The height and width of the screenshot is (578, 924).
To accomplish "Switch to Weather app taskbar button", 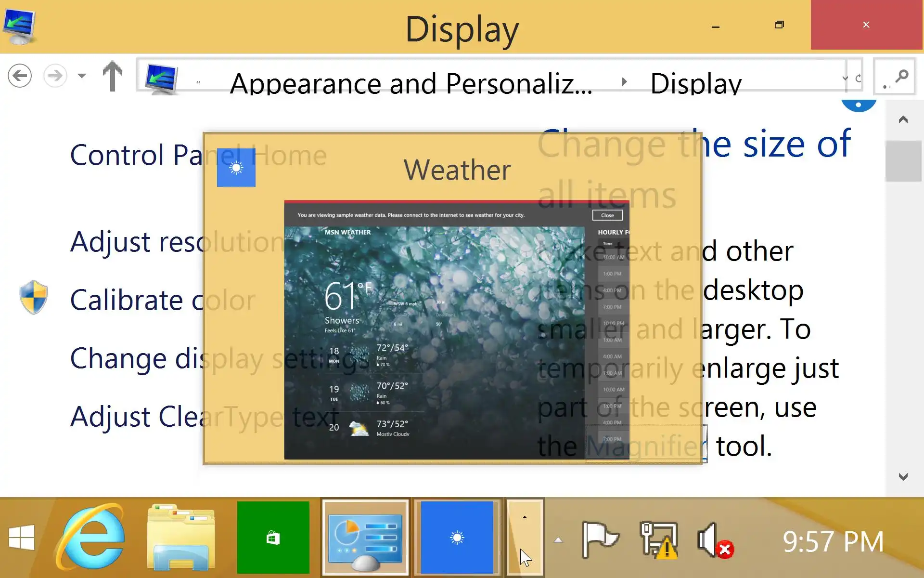I will [x=457, y=538].
